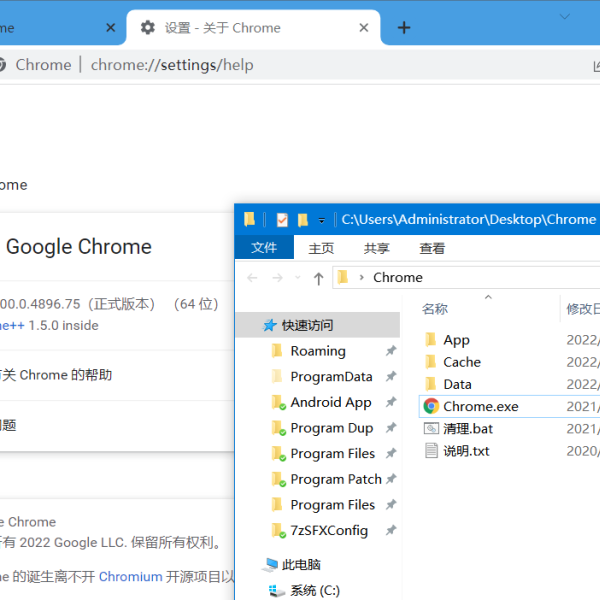Close the 设置 - 关于 Chrome tab

[364, 28]
